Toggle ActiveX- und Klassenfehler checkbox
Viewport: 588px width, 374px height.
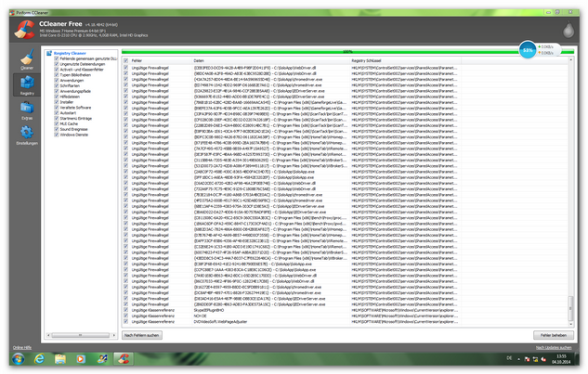[x=57, y=70]
